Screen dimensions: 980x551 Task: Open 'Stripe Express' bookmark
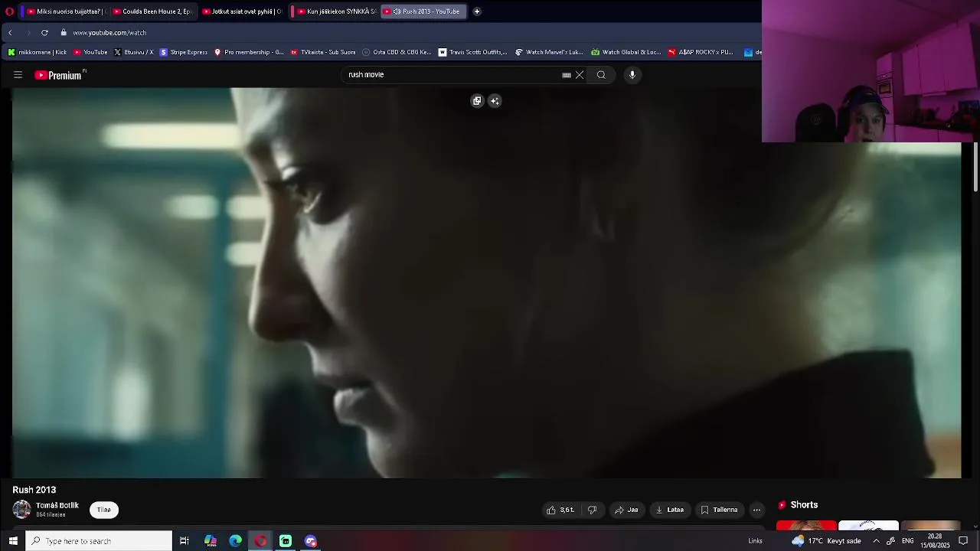click(x=184, y=52)
